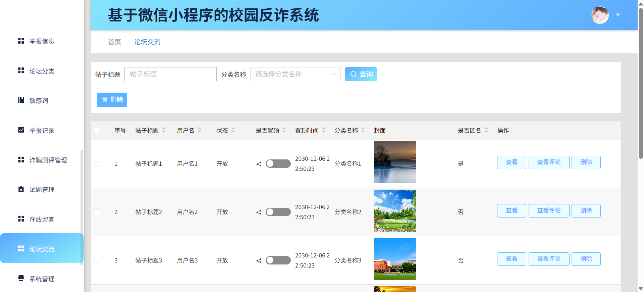Click the 查询 search button
The height and width of the screenshot is (292, 644).
pos(361,74)
